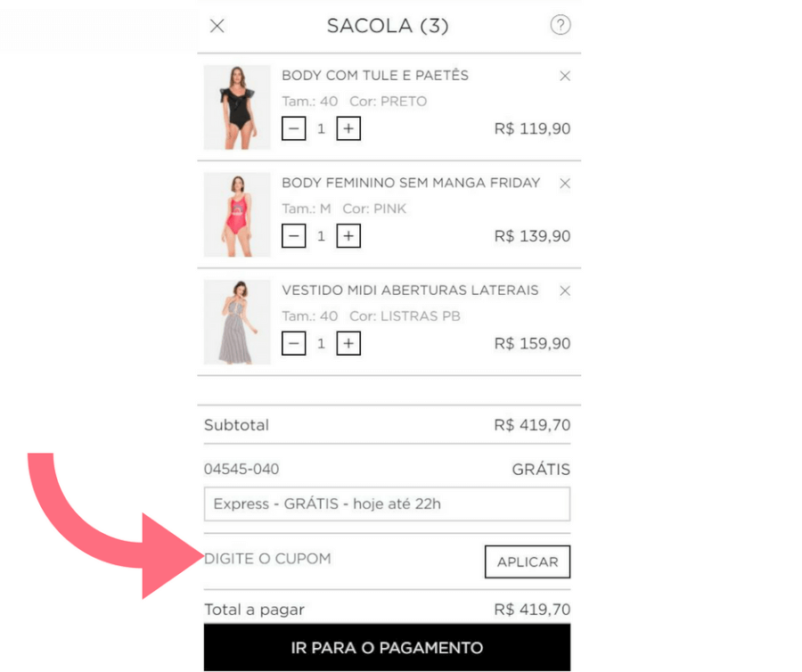
Task: Decrease quantity of the pink Body Feminino
Action: coord(294,236)
